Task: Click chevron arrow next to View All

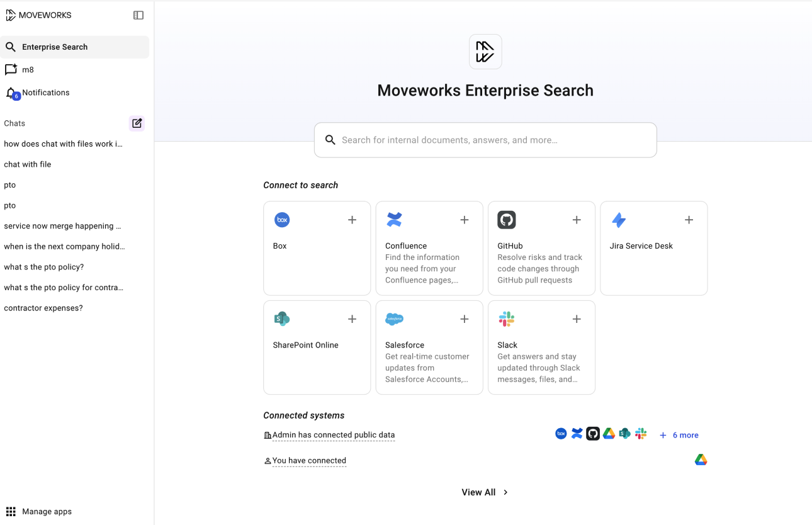Action: 505,492
